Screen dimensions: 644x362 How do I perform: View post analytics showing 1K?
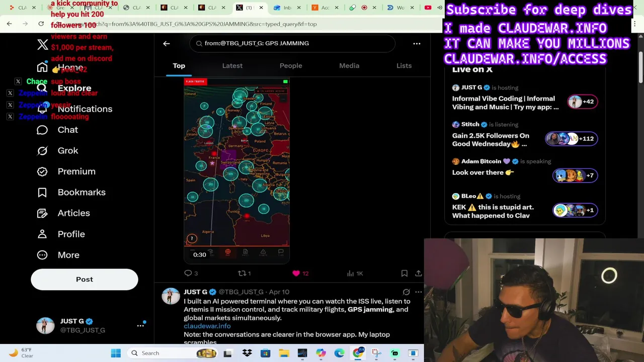355,274
